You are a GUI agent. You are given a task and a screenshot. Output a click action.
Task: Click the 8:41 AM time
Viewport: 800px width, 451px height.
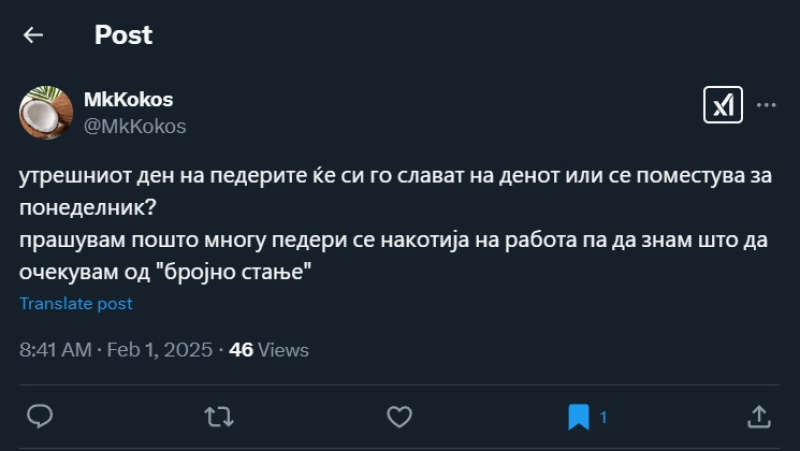point(55,350)
